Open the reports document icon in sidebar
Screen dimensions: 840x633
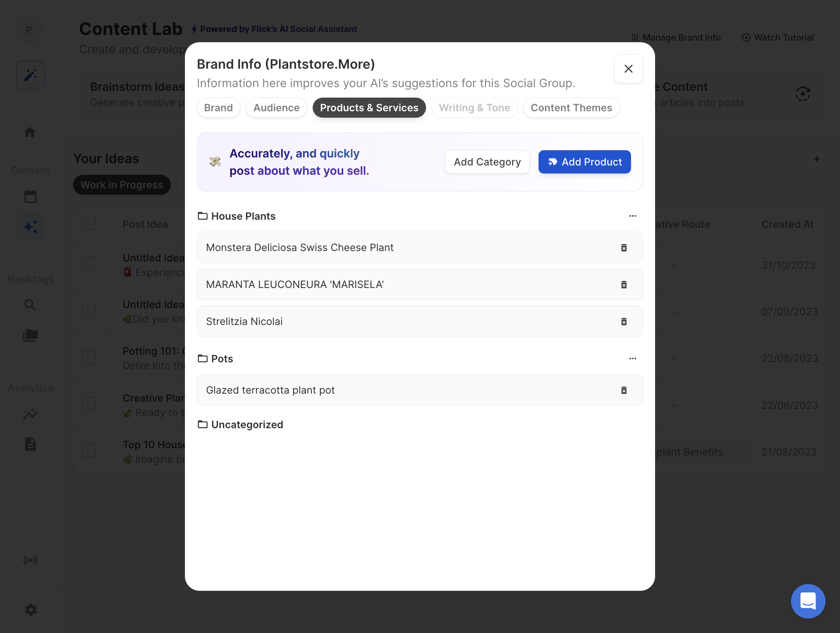click(31, 444)
